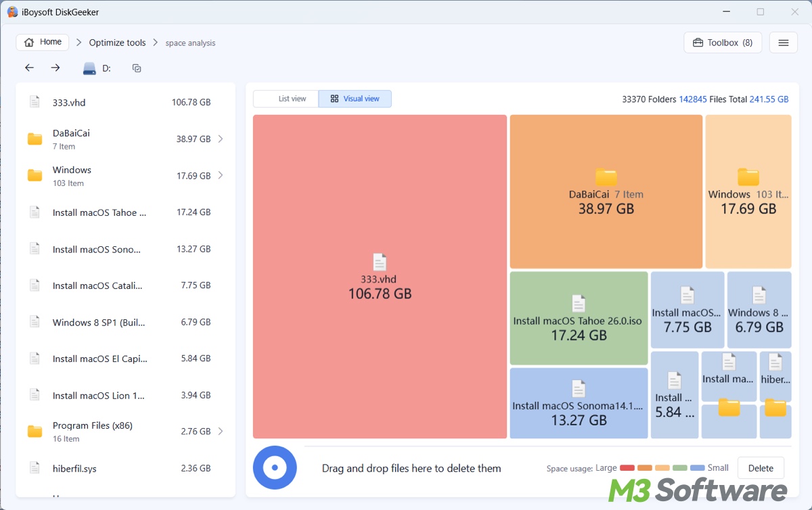Click the folder icon in the DaBaiCai treemap block
812x510 pixels.
click(606, 177)
